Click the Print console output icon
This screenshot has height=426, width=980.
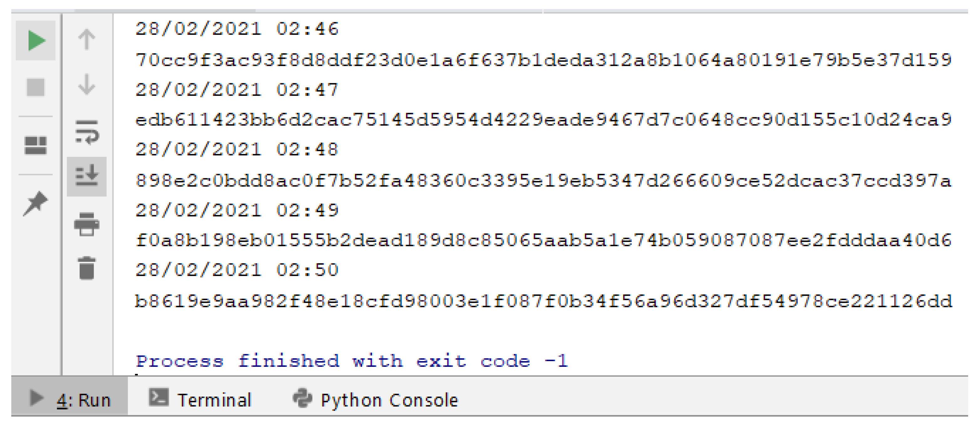[87, 224]
